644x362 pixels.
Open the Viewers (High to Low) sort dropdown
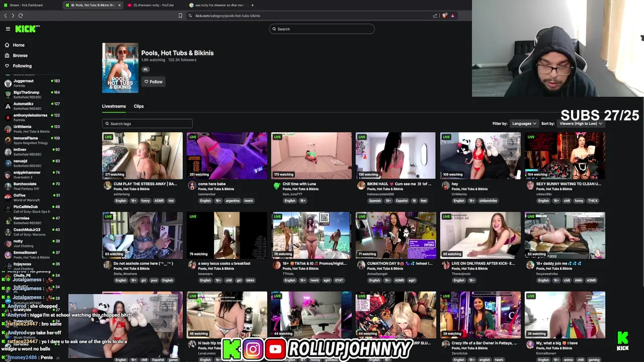click(x=581, y=124)
